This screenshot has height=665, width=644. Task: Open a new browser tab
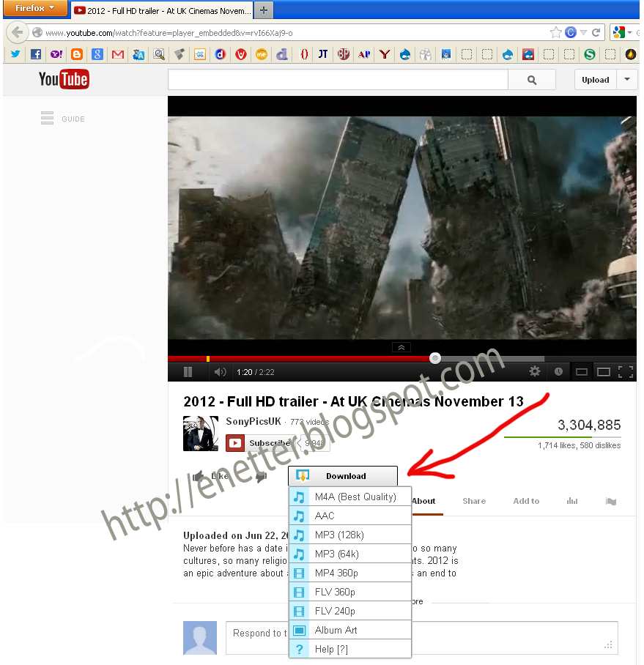coord(264,10)
